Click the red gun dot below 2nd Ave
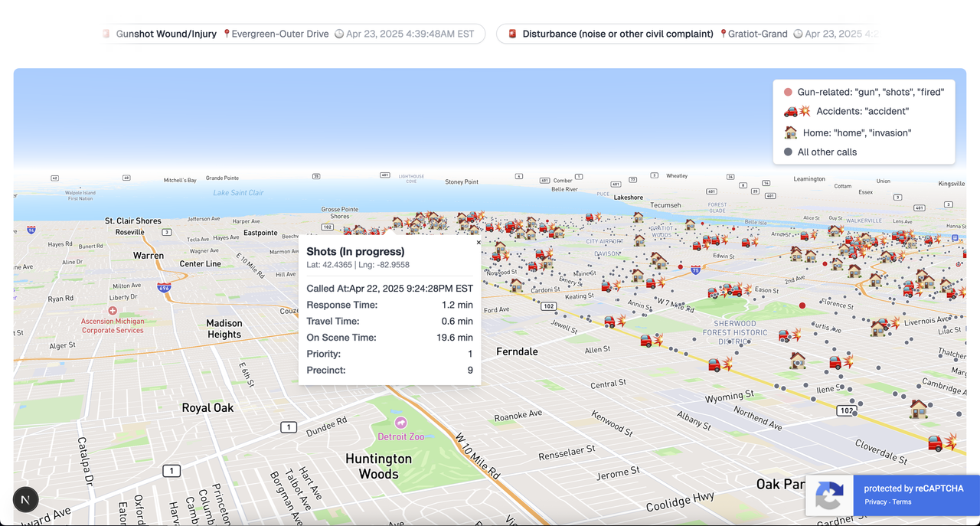 824,263
